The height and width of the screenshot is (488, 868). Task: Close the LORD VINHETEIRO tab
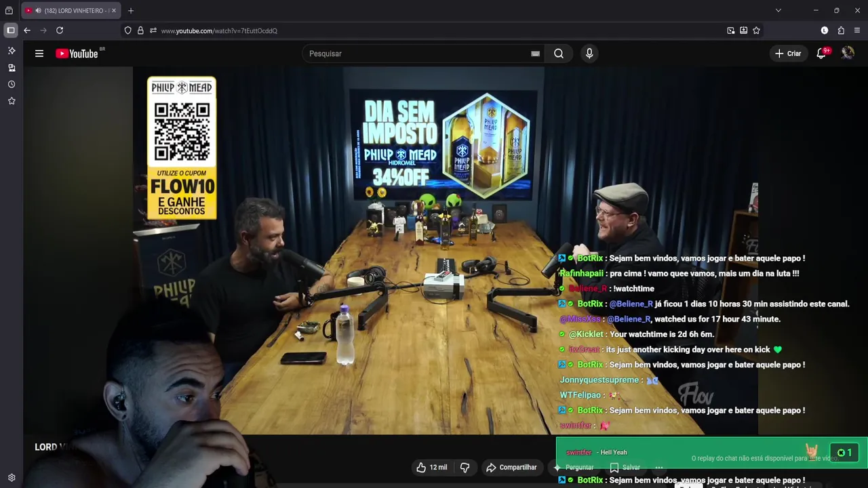(x=114, y=11)
